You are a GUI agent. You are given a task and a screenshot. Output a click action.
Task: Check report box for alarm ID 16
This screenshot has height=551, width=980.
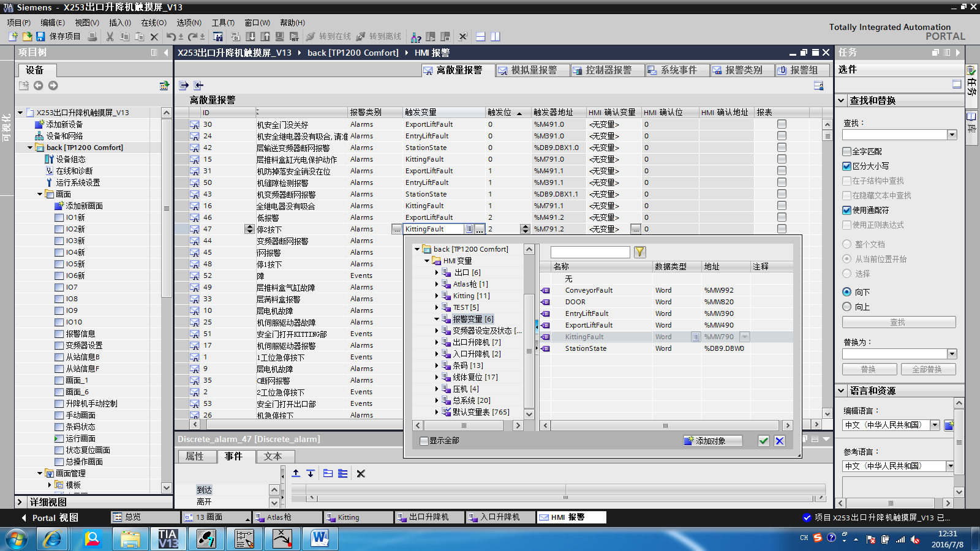(x=782, y=206)
